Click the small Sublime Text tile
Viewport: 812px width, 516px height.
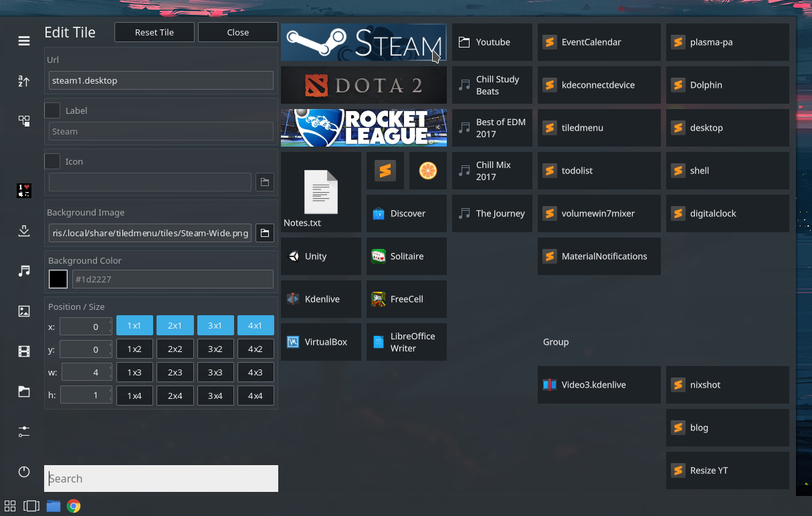[385, 171]
